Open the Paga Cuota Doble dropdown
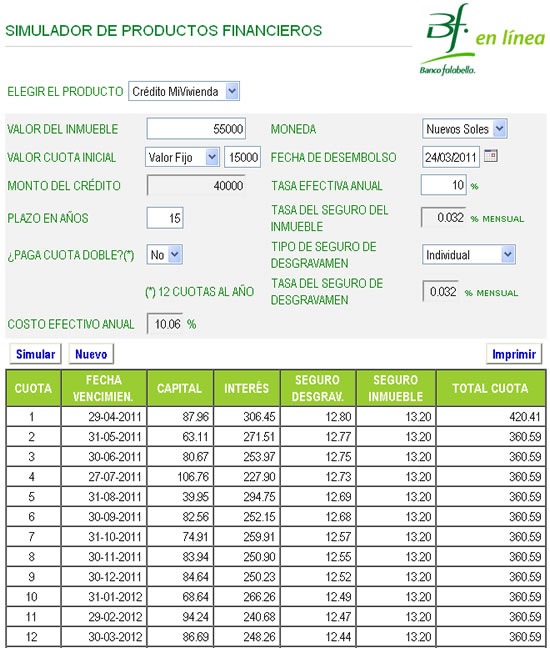The image size is (550, 648). click(x=164, y=255)
